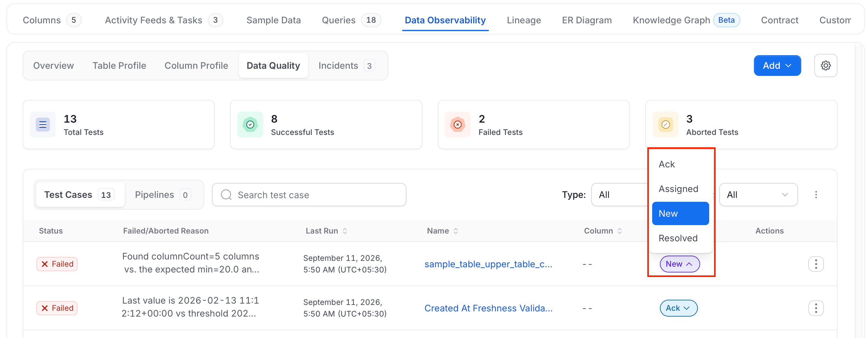This screenshot has width=868, height=338.
Task: Click the Failed badge in first row
Action: tap(57, 264)
